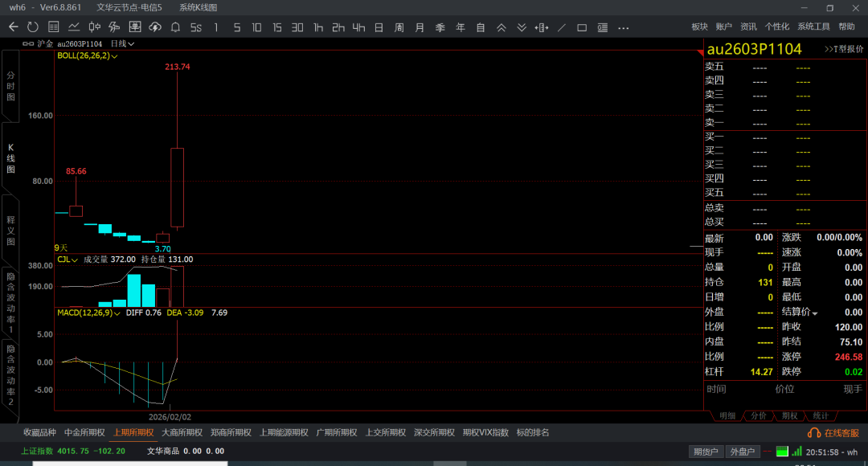The image size is (868, 466).
Task: Expand the BOLL(26,26,2) indicator dropdown
Action: (115, 56)
